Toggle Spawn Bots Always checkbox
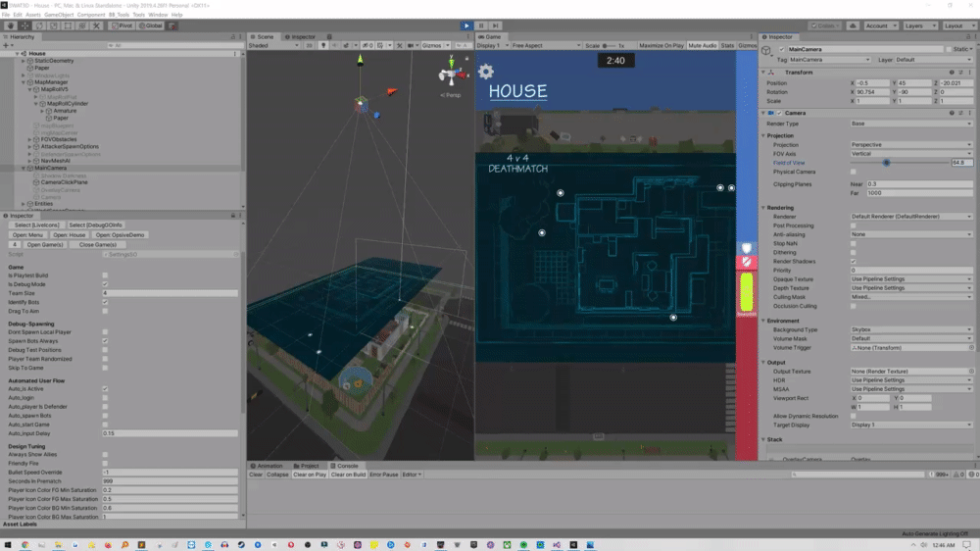The image size is (980, 551). click(105, 341)
